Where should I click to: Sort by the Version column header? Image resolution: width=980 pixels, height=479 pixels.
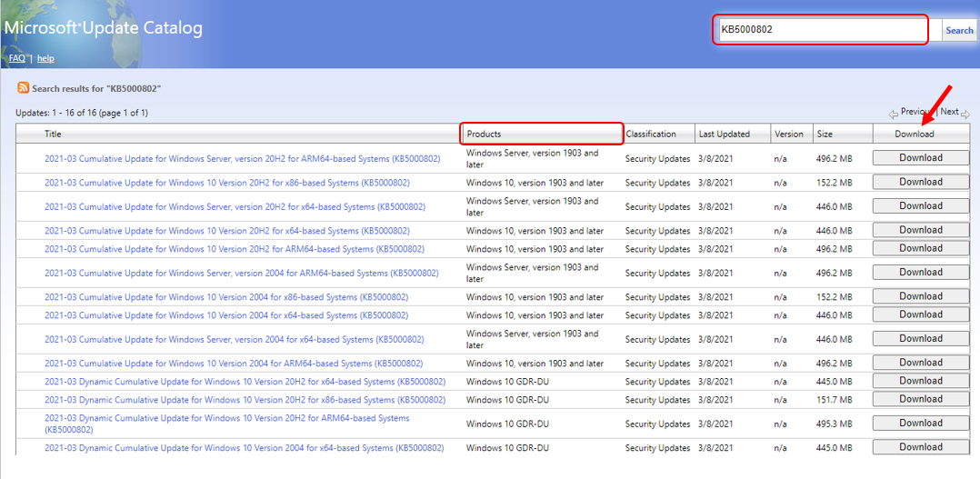pos(789,134)
